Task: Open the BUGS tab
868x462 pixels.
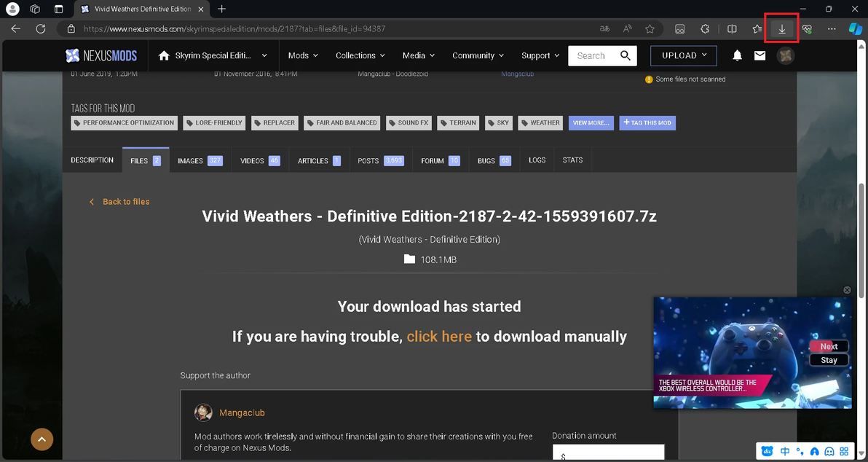Action: tap(494, 160)
